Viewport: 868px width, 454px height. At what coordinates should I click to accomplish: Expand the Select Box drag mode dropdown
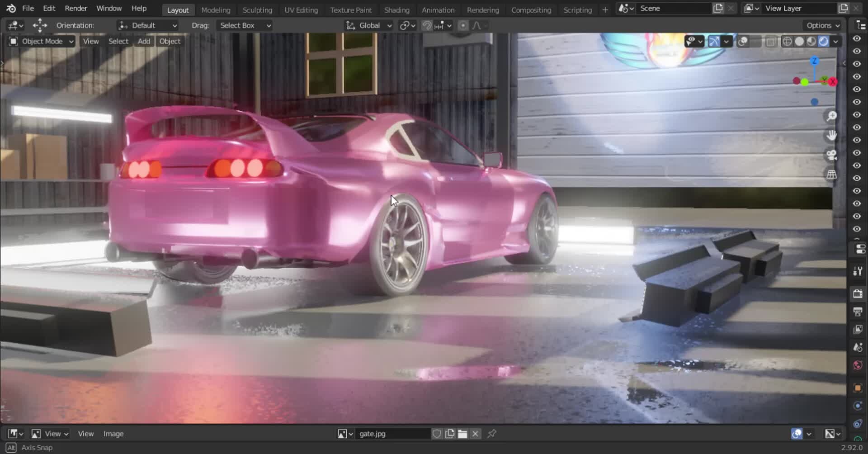[x=244, y=25]
